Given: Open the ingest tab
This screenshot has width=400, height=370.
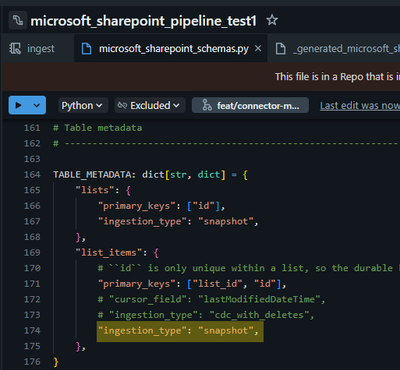Looking at the screenshot, I should tap(32, 49).
